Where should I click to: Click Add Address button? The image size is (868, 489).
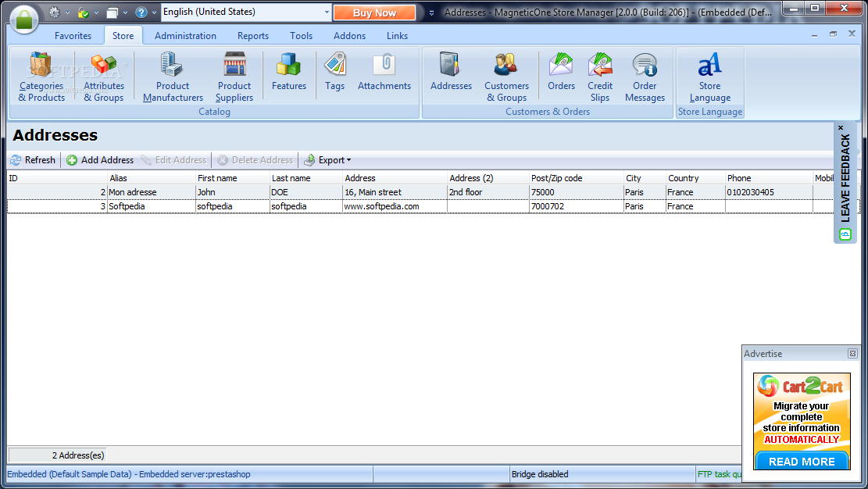100,160
